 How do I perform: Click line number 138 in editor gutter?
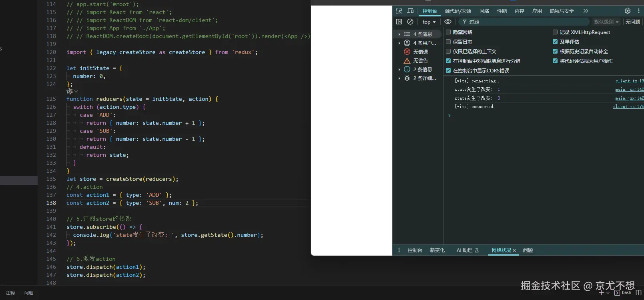(51, 203)
